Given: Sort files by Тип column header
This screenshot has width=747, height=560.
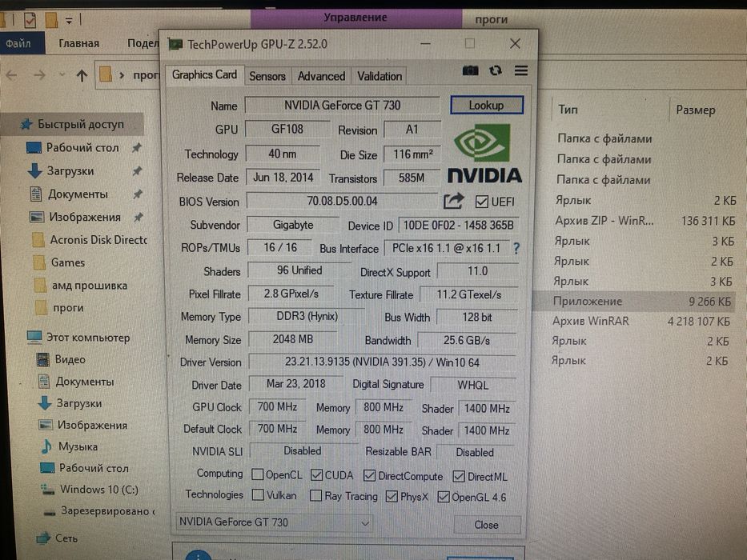Looking at the screenshot, I should 568,110.
